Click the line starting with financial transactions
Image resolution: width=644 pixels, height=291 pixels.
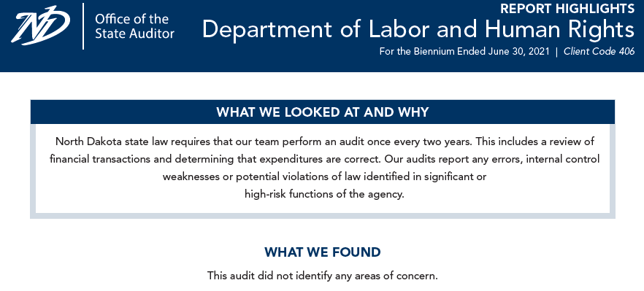(x=324, y=159)
